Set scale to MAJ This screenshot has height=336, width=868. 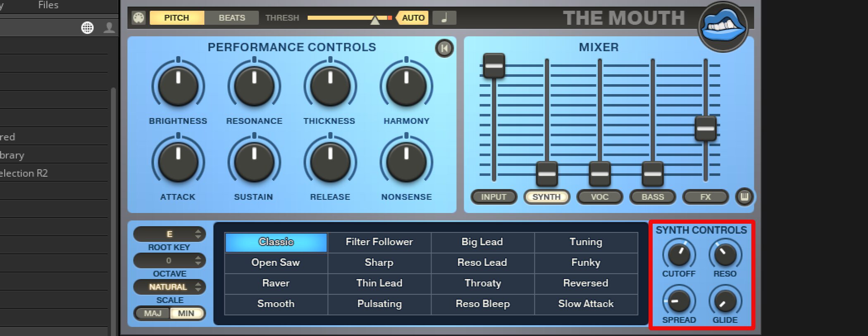[x=153, y=313]
